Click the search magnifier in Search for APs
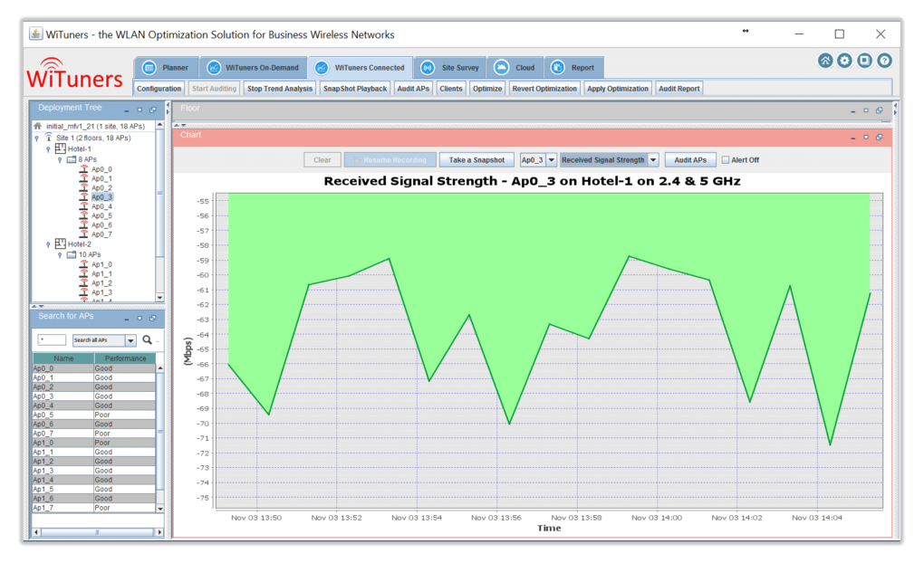Screen dimensions: 924x563 (x=148, y=339)
